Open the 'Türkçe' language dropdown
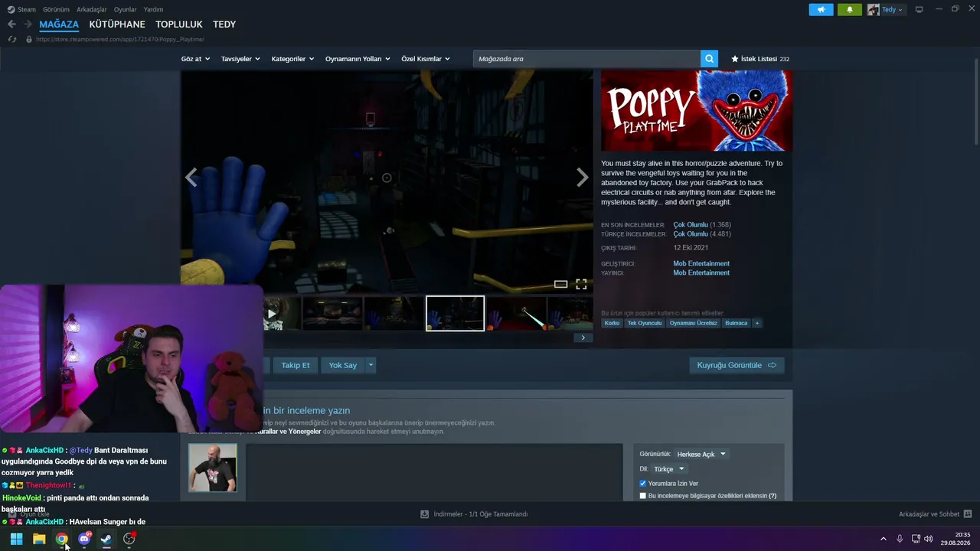 [x=669, y=469]
